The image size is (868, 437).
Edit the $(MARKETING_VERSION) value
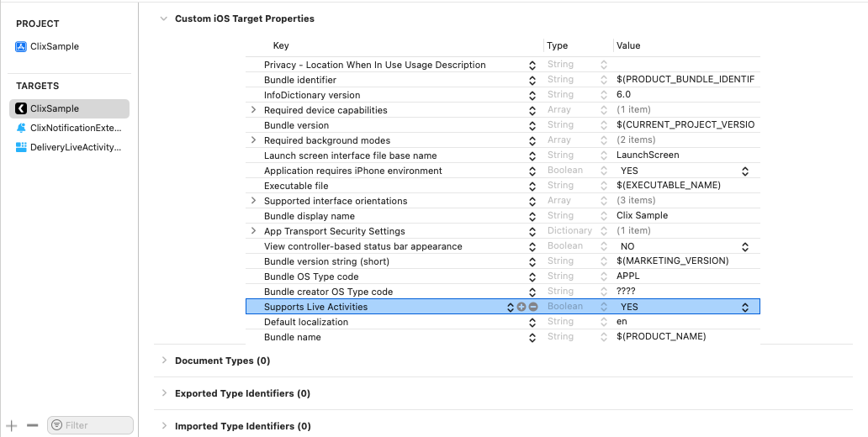tap(673, 261)
